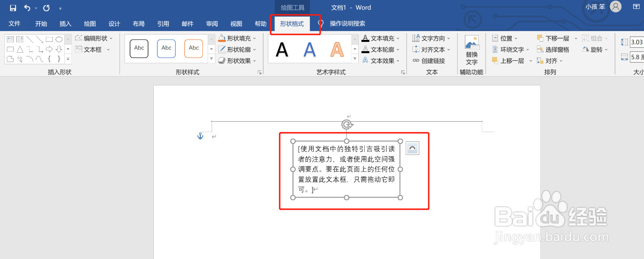The image size is (644, 259).
Task: Open Wrap Text (环绕文字) dropdown
Action: tap(510, 50)
